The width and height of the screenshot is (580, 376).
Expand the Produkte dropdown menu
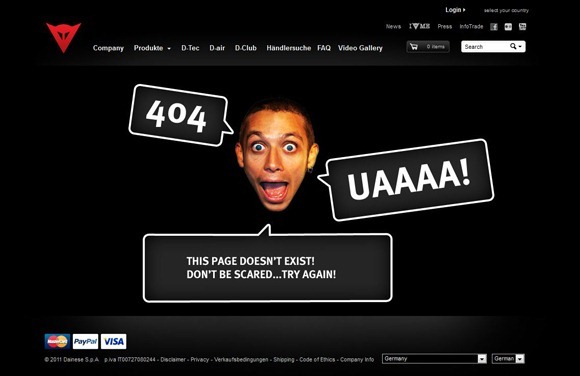click(x=152, y=48)
